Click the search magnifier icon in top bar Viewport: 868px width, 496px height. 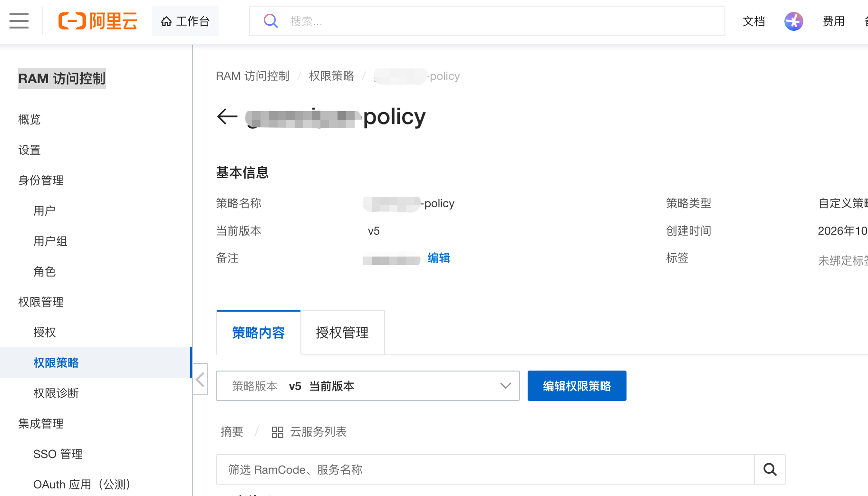click(x=270, y=21)
